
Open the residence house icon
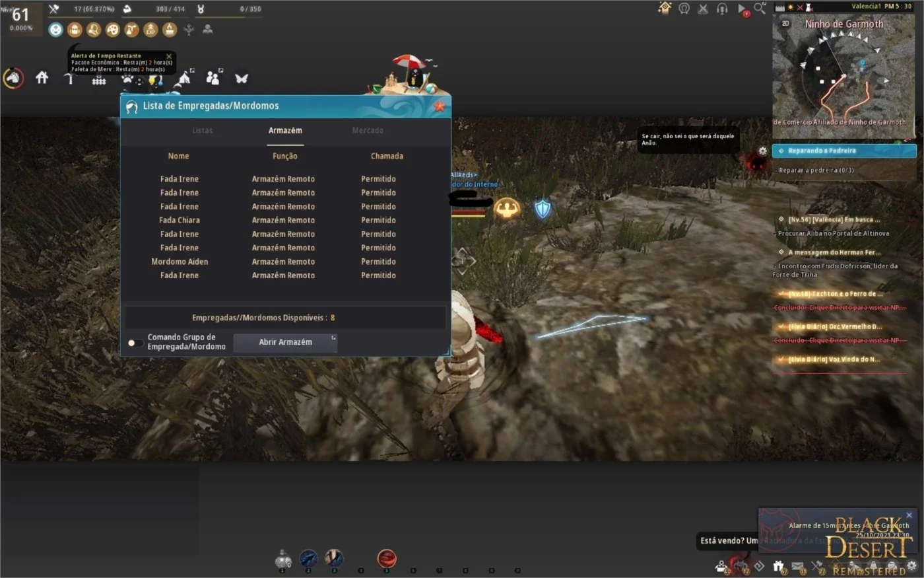(42, 78)
